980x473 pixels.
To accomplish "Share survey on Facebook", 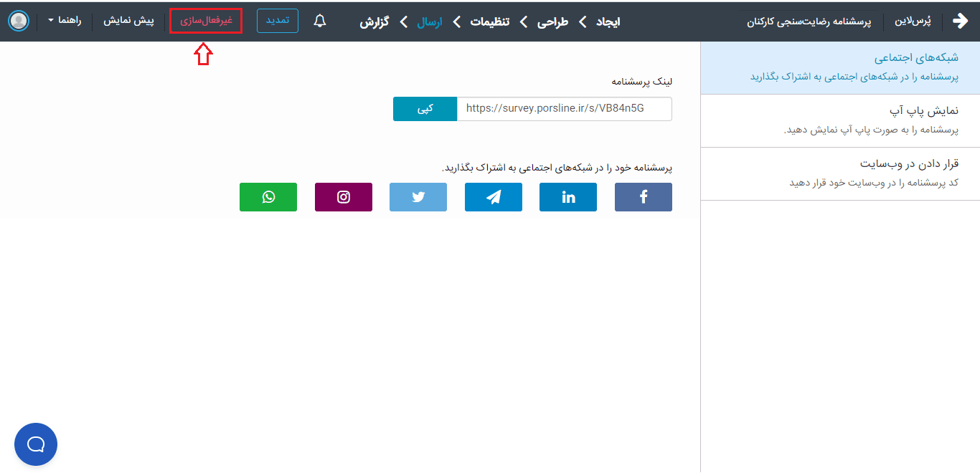I will tap(643, 197).
